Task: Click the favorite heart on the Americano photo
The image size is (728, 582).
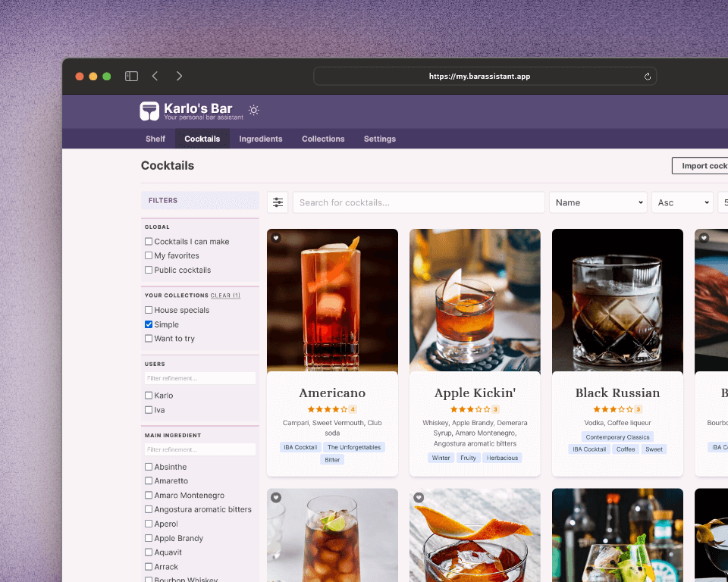Action: tap(276, 238)
